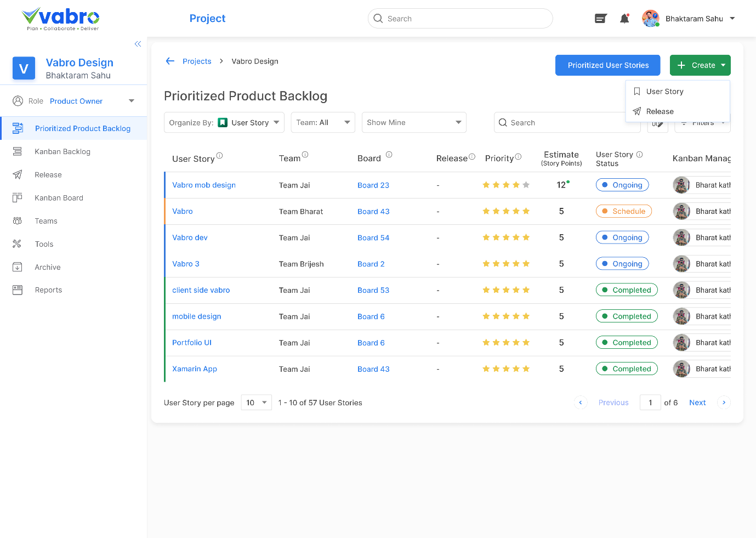Click first star of Vabro dev priority
The height and width of the screenshot is (538, 756).
point(486,237)
